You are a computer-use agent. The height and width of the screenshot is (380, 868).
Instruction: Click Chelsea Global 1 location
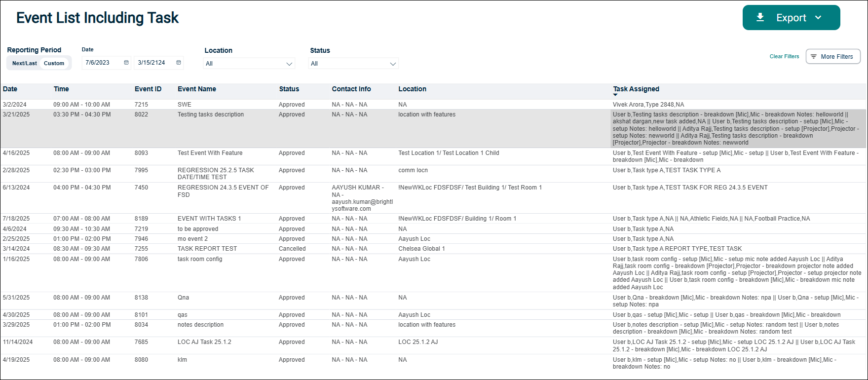pos(421,249)
